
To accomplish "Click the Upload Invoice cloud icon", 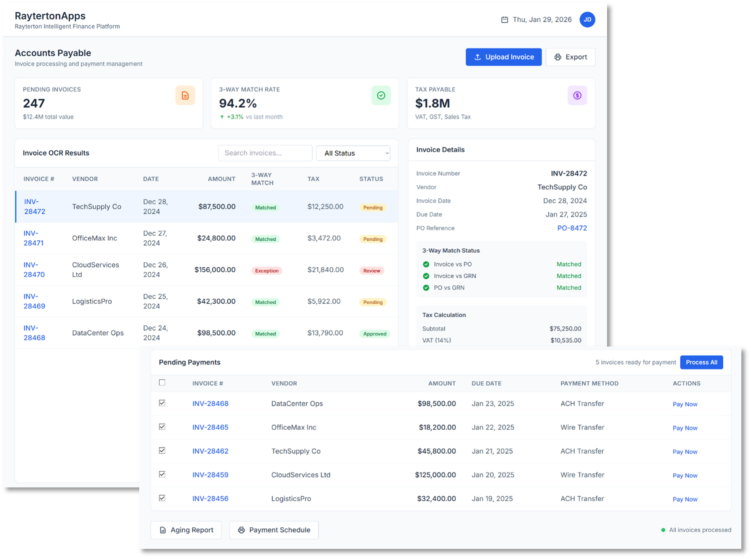I will [477, 57].
